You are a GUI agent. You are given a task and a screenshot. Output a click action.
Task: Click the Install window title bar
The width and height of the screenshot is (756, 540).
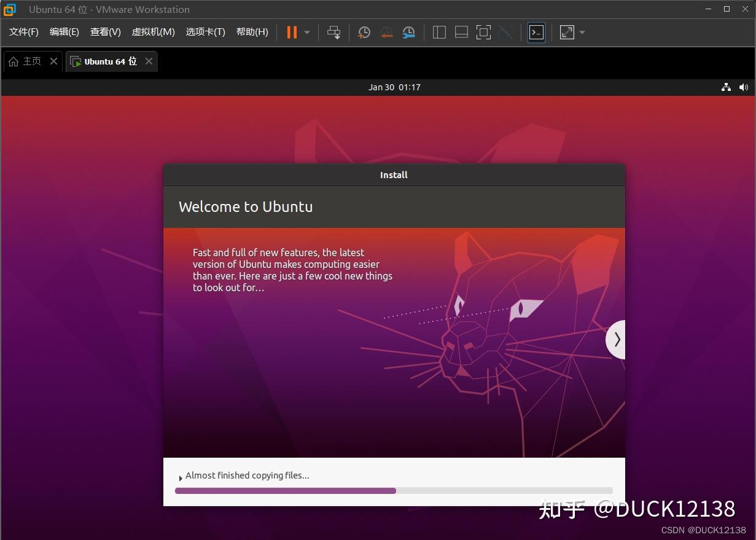click(x=394, y=174)
